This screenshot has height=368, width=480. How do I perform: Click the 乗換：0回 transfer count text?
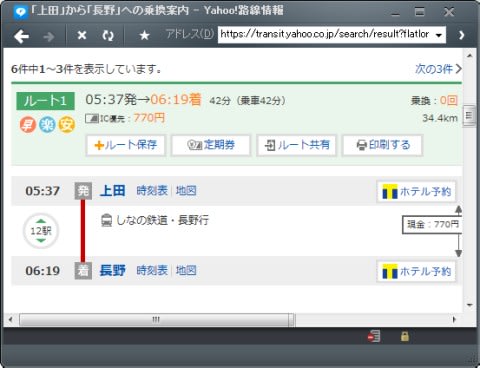pyautogui.click(x=434, y=100)
